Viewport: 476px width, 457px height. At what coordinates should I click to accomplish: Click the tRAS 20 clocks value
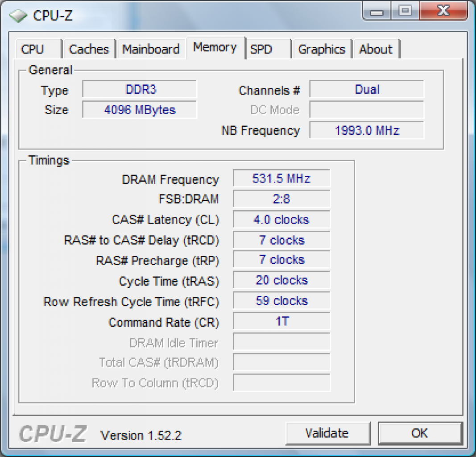pyautogui.click(x=281, y=280)
